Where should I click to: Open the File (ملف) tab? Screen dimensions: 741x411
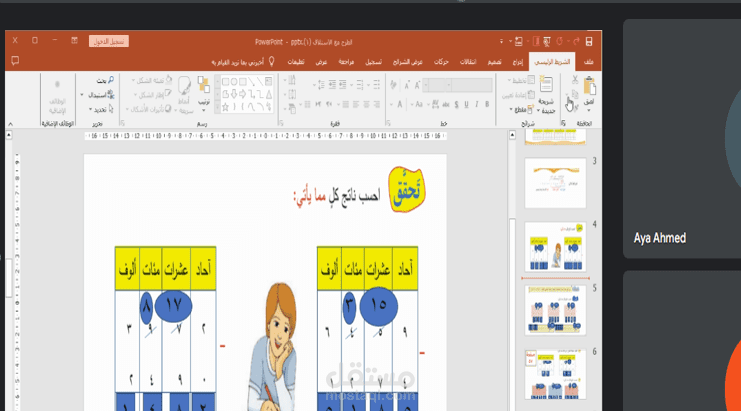click(x=588, y=62)
